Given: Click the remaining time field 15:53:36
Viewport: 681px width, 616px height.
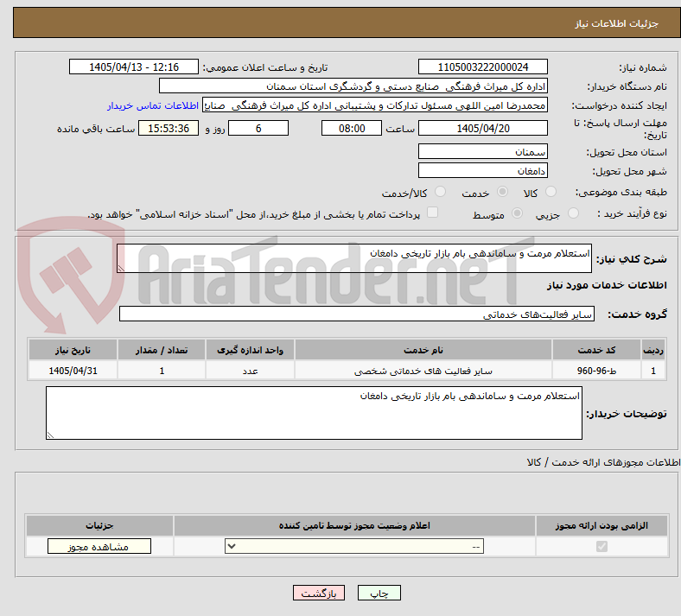Looking at the screenshot, I should [169, 128].
